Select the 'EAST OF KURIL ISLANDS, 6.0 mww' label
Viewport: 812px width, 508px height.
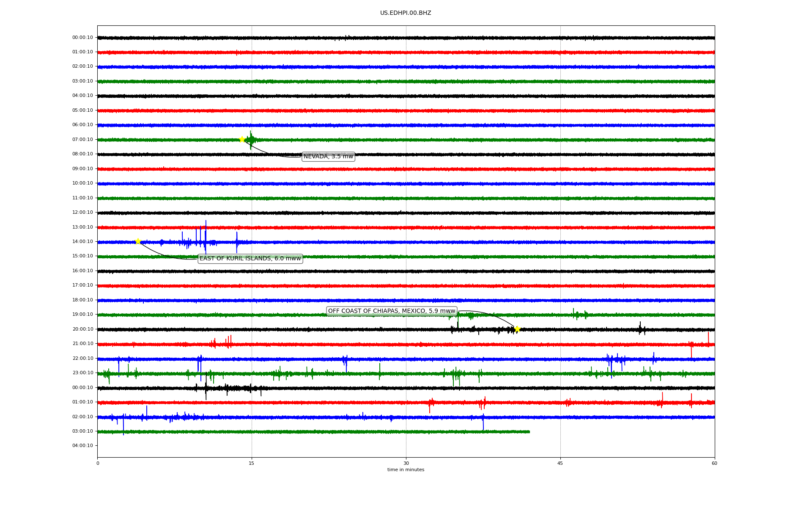coord(250,259)
